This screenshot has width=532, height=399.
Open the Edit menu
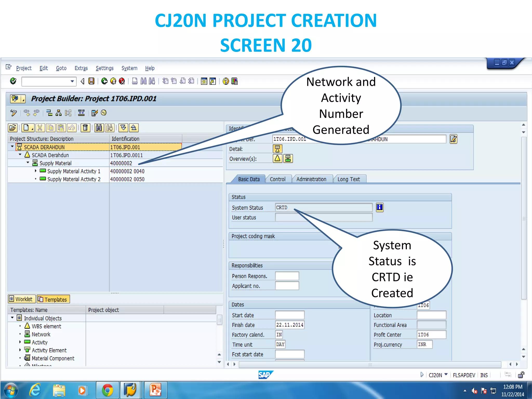[x=44, y=68]
